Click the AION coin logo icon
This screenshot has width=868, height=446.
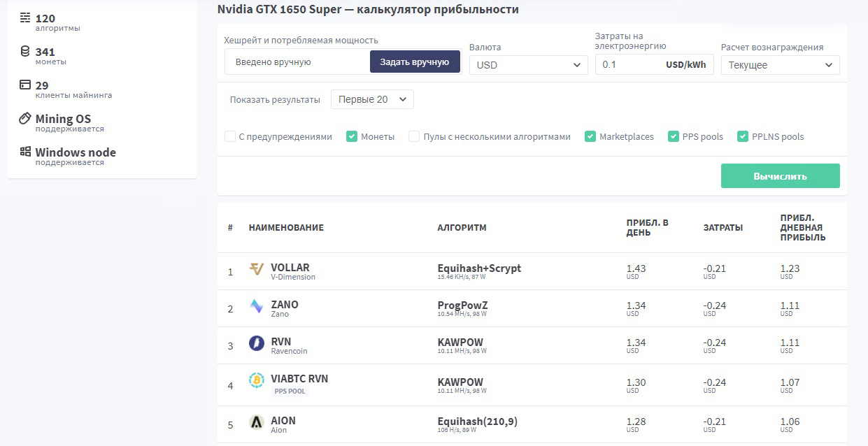257,422
